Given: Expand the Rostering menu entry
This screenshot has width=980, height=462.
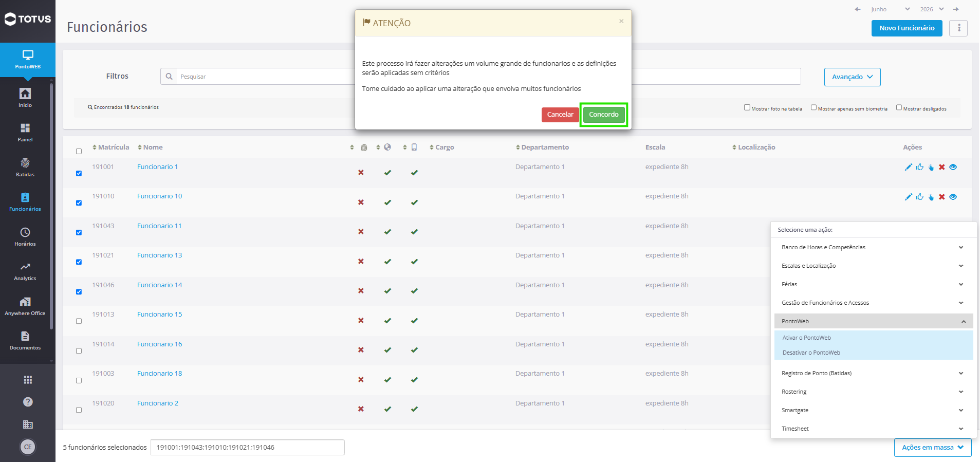Looking at the screenshot, I should click(x=874, y=392).
